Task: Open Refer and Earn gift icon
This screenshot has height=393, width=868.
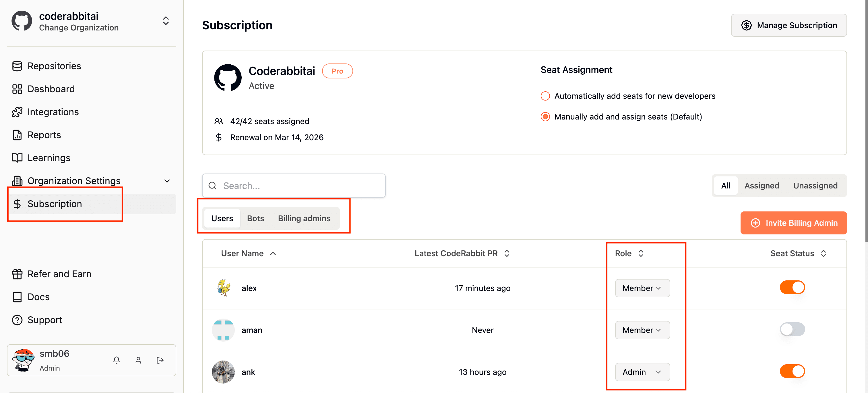Action: pyautogui.click(x=17, y=274)
